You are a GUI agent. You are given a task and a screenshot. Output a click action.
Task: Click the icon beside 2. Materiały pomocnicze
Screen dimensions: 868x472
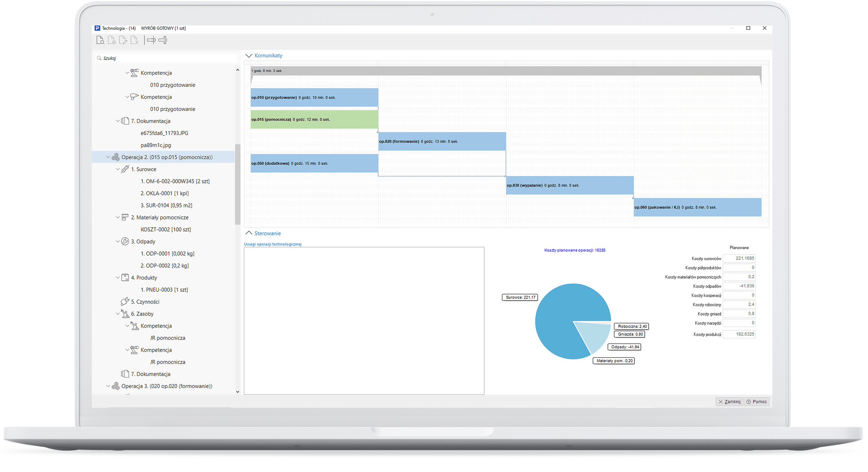coord(125,217)
